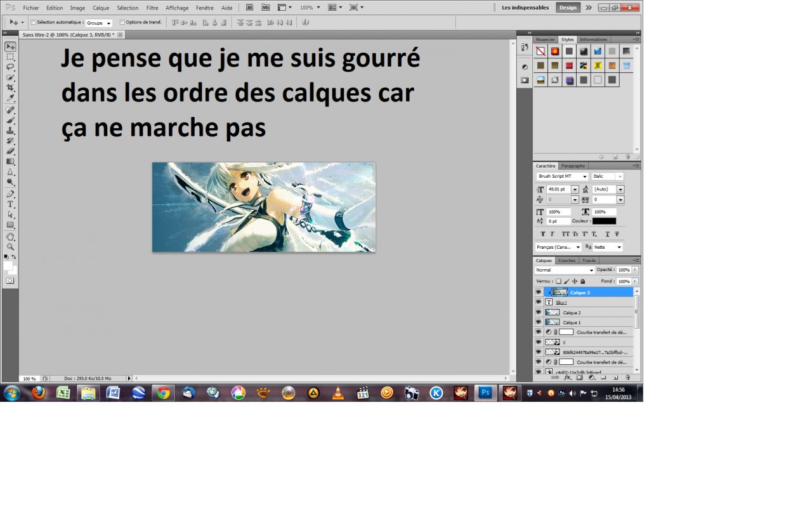Image resolution: width=812 pixels, height=509 pixels.
Task: Select the Clone Stamp tool
Action: coord(10,130)
